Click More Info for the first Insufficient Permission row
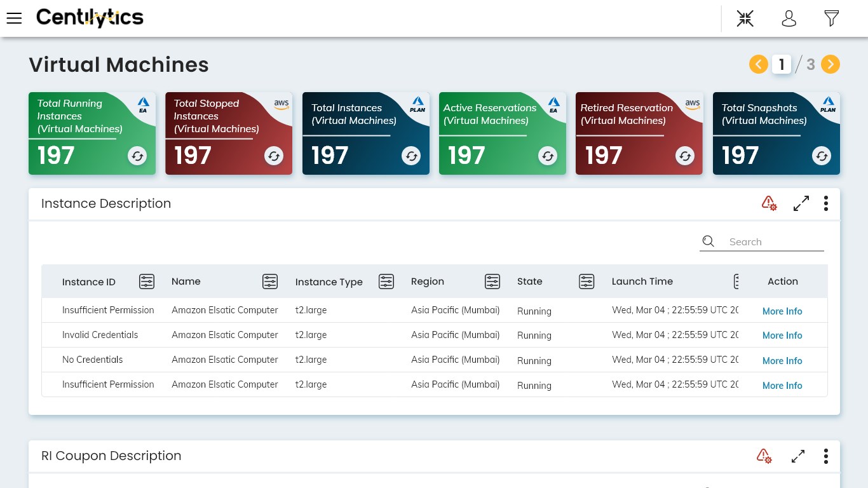Image resolution: width=868 pixels, height=488 pixels. pos(782,311)
